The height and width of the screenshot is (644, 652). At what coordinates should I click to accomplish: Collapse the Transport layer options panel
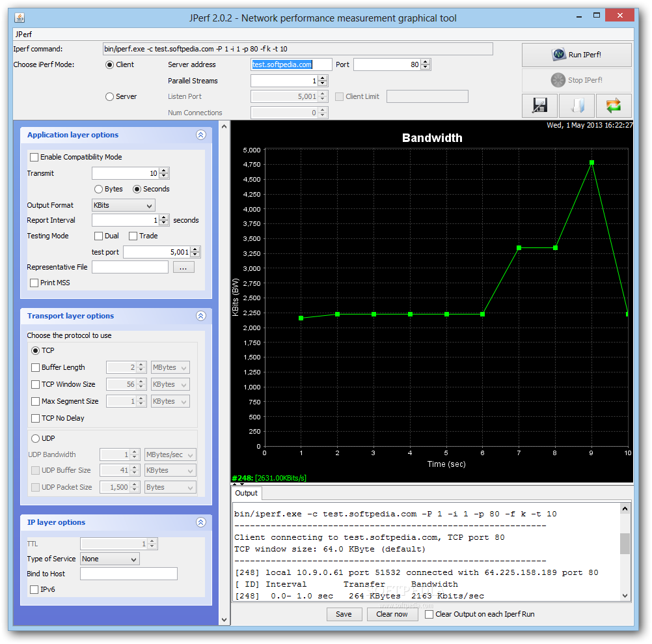[200, 316]
